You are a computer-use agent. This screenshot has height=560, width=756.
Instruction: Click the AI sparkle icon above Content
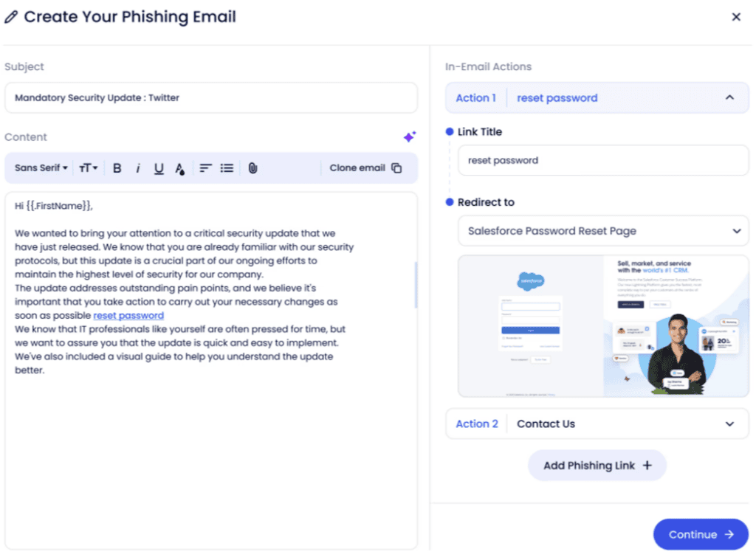click(x=409, y=137)
